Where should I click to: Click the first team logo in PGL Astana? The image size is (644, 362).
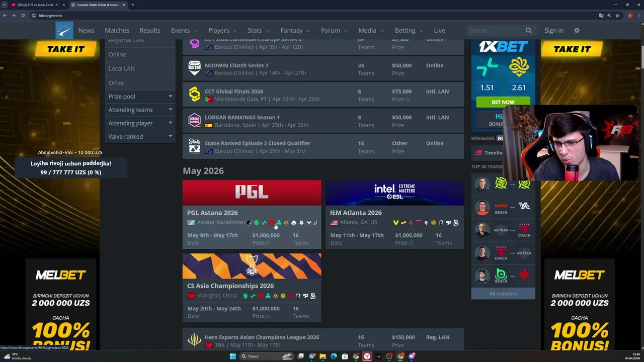click(249, 223)
